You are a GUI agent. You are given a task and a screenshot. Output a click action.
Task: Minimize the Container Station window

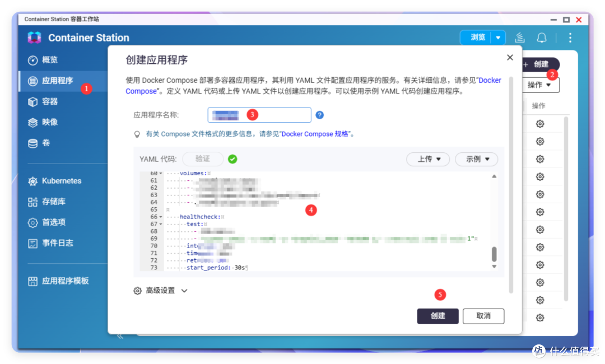tap(553, 20)
